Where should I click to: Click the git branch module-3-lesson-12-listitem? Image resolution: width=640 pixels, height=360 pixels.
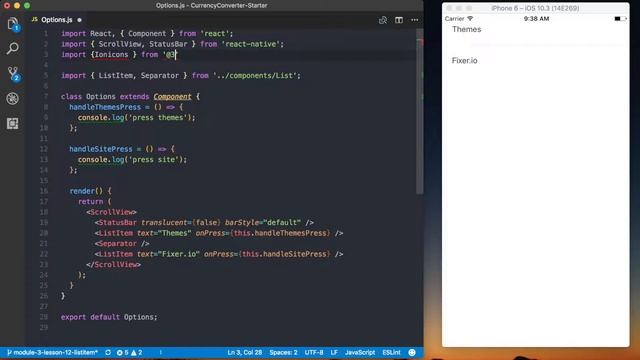(52, 352)
